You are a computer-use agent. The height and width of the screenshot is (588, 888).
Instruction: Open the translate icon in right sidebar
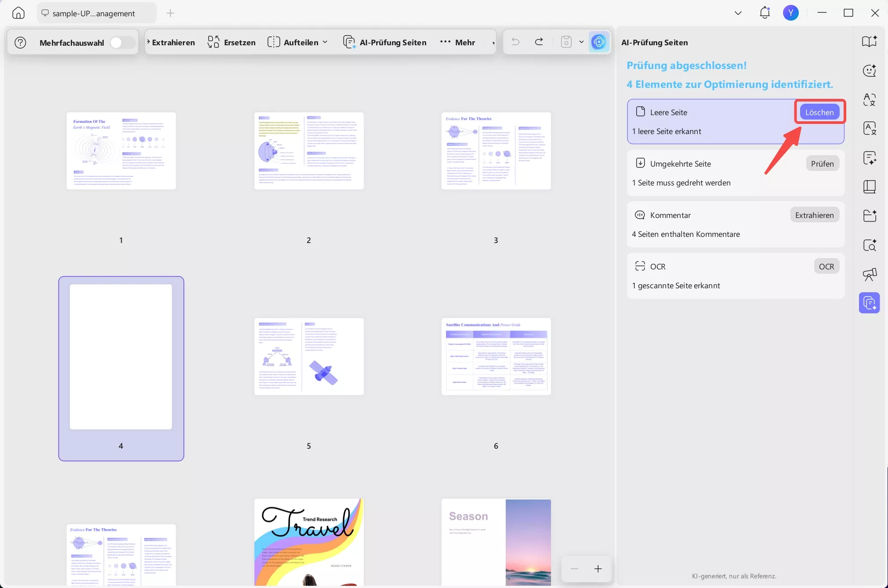(x=869, y=100)
